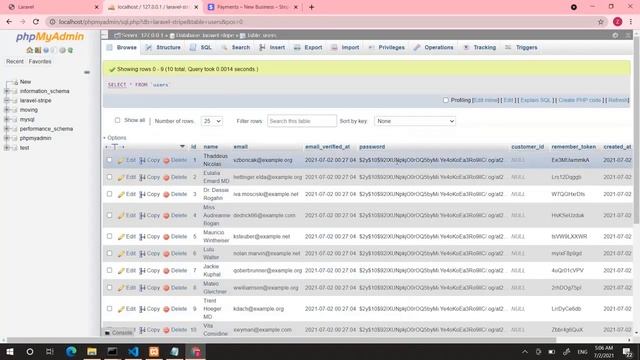The image size is (640, 360).
Task: Open XAMPP from the taskbar
Action: click(x=154, y=351)
